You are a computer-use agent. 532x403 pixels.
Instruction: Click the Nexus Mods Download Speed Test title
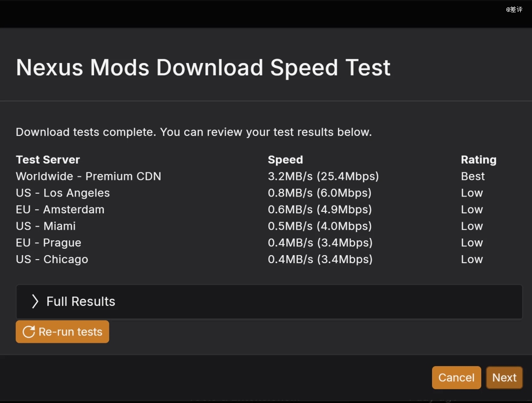pyautogui.click(x=203, y=67)
